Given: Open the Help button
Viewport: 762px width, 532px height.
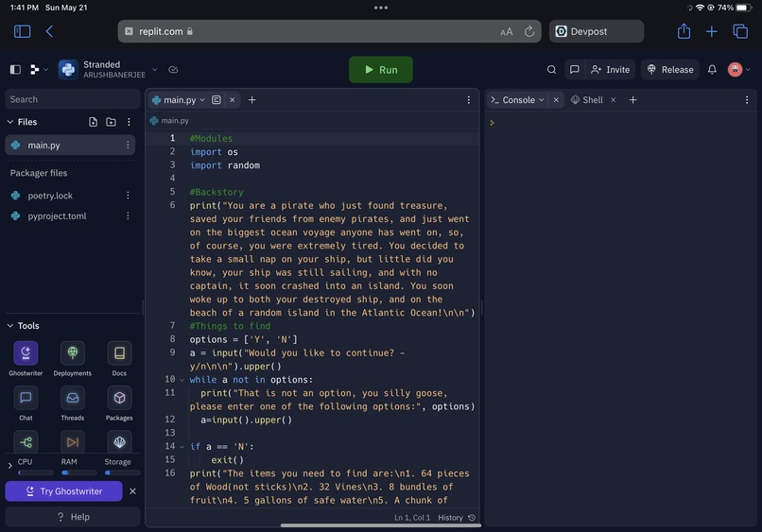Looking at the screenshot, I should tap(73, 517).
